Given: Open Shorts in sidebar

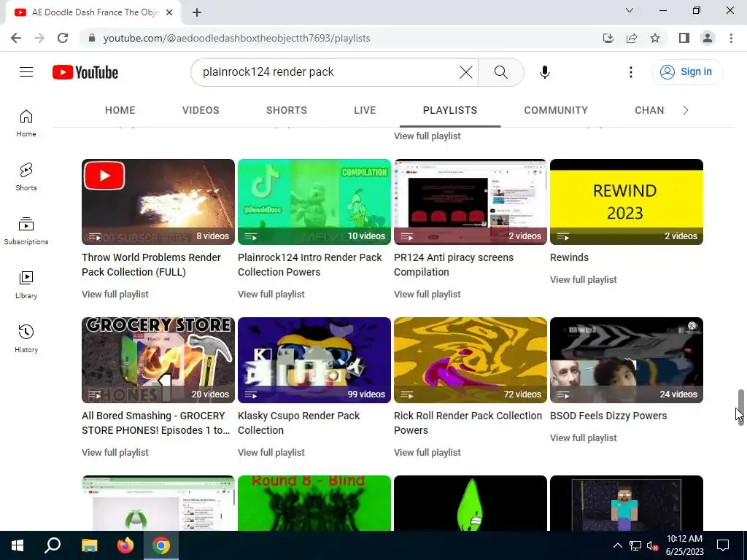Looking at the screenshot, I should click(x=26, y=177).
